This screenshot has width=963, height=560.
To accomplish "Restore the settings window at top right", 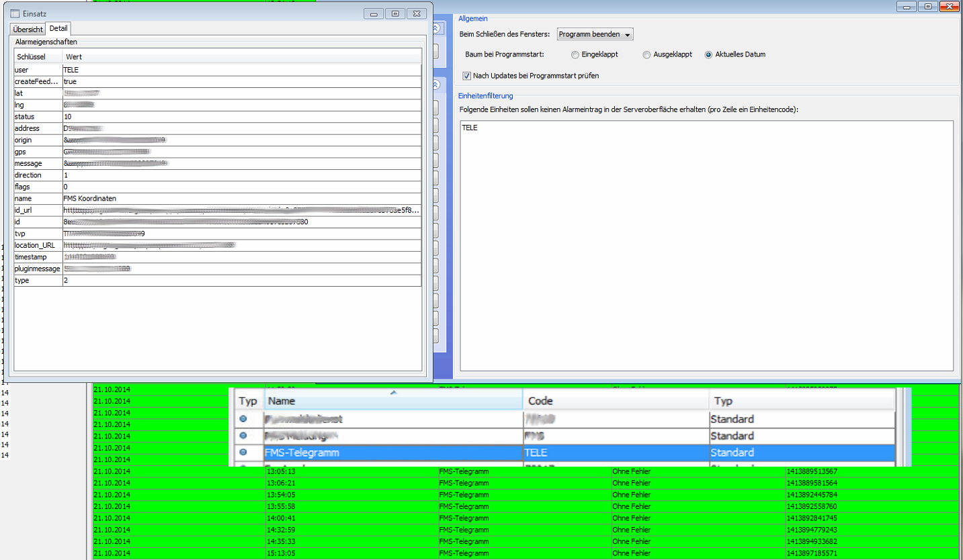I will [928, 6].
